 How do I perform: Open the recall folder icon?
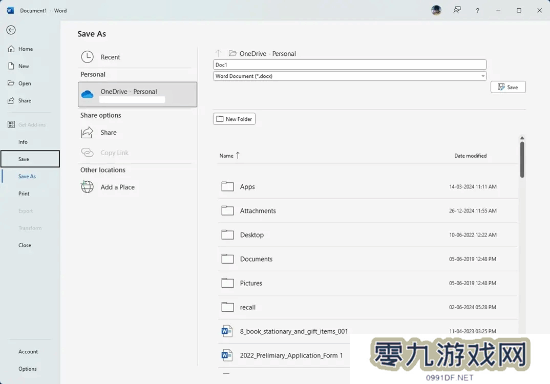pos(227,307)
